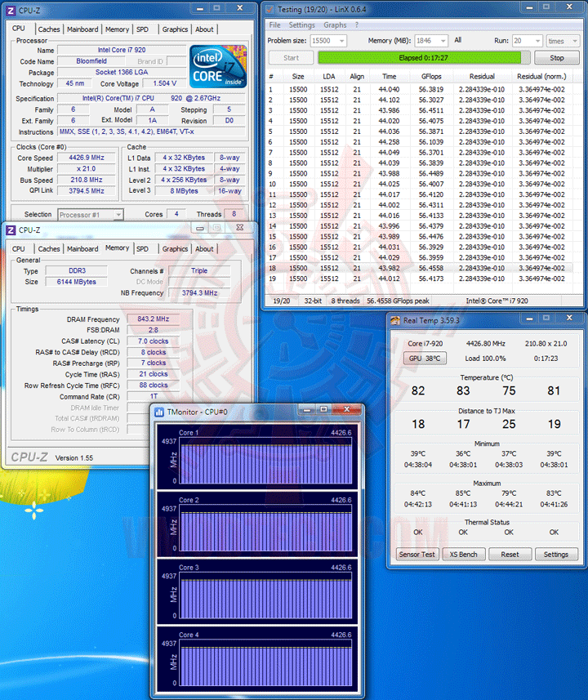Minimize the LinX window
588x700 pixels.
[x=529, y=7]
